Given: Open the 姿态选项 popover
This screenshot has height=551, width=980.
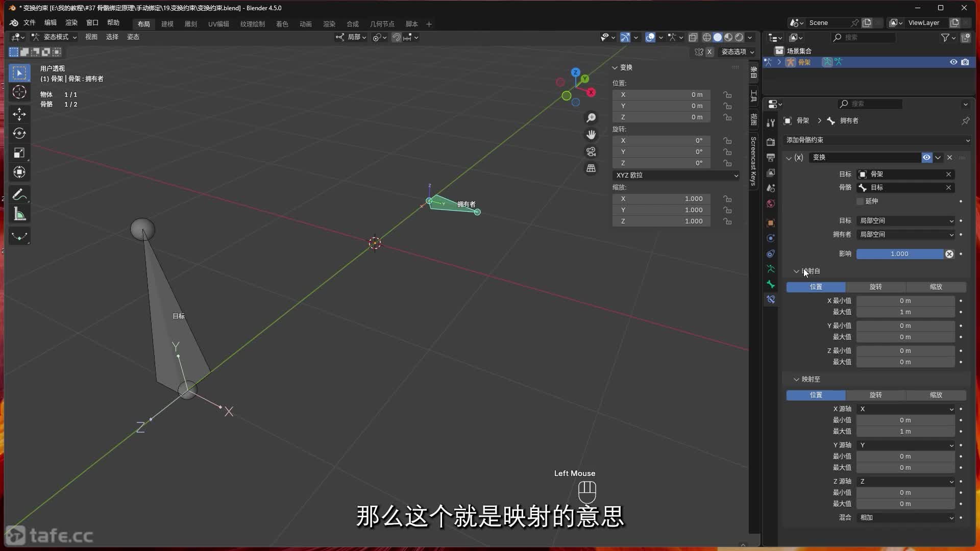Looking at the screenshot, I should coord(737,52).
